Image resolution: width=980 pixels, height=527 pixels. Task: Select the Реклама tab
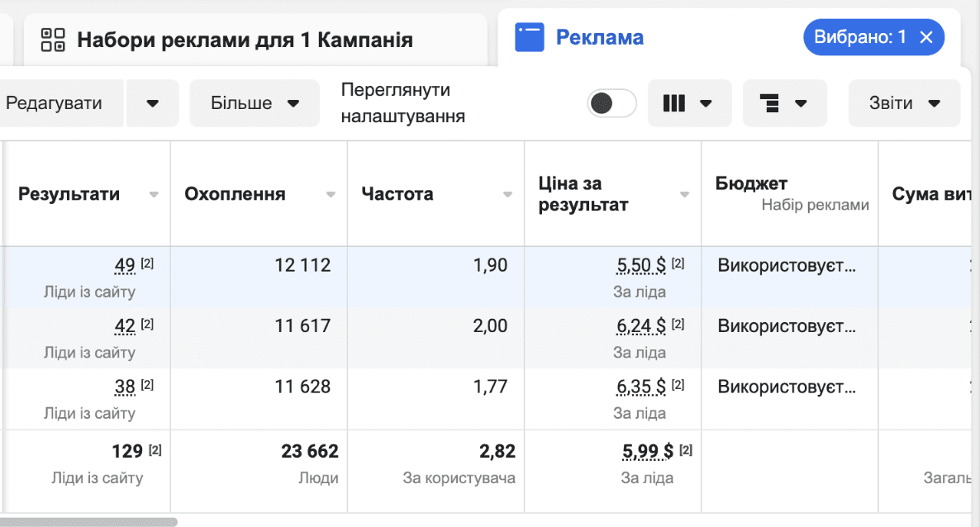point(599,37)
